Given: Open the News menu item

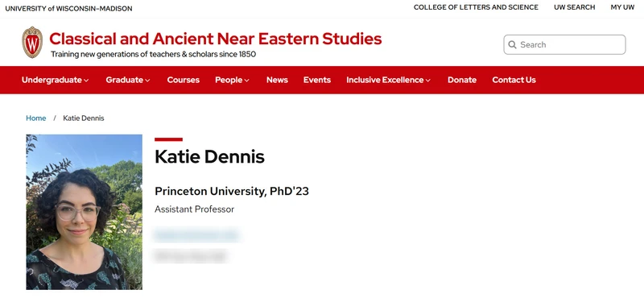Looking at the screenshot, I should 277,80.
